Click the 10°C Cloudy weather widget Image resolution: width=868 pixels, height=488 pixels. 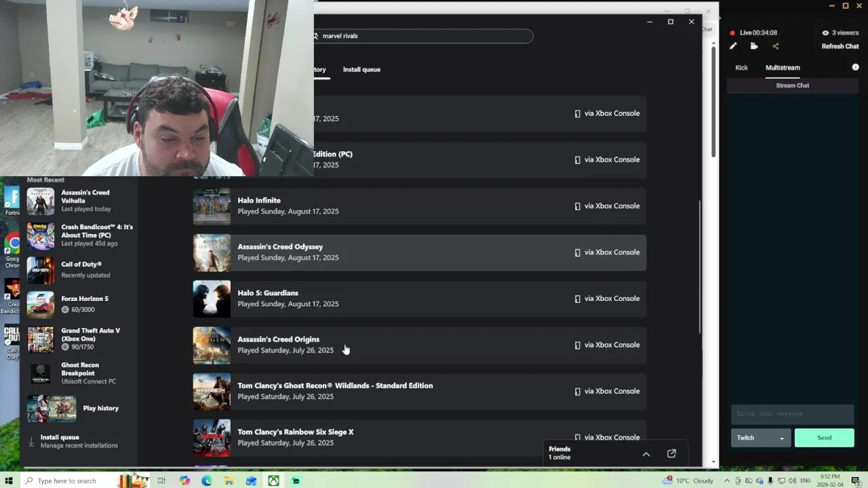(688, 481)
